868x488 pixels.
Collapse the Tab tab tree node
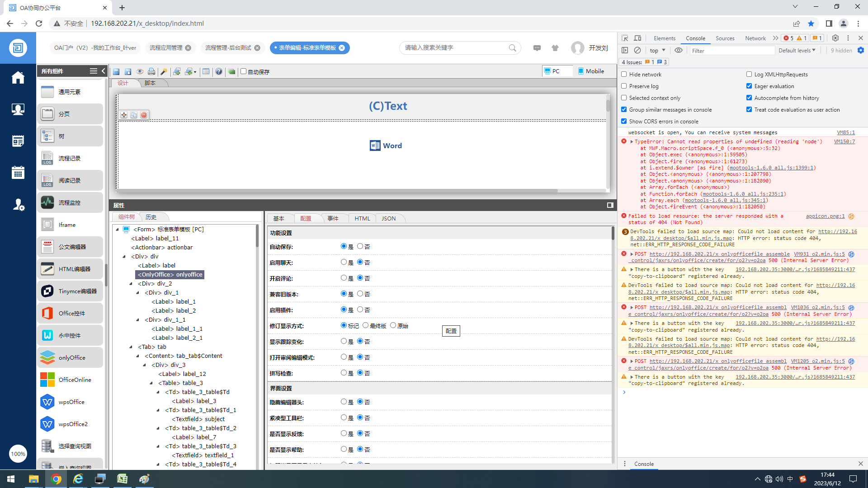click(131, 347)
